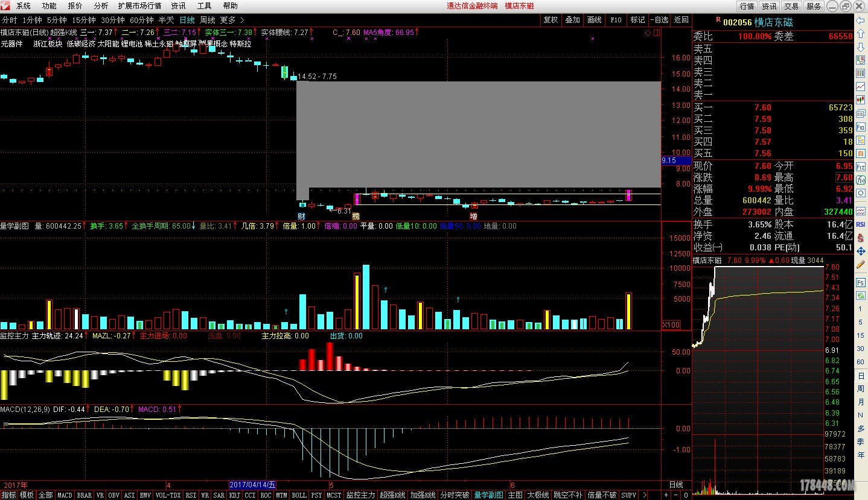
Task: Click the 财 marker on timeline
Action: 301,215
